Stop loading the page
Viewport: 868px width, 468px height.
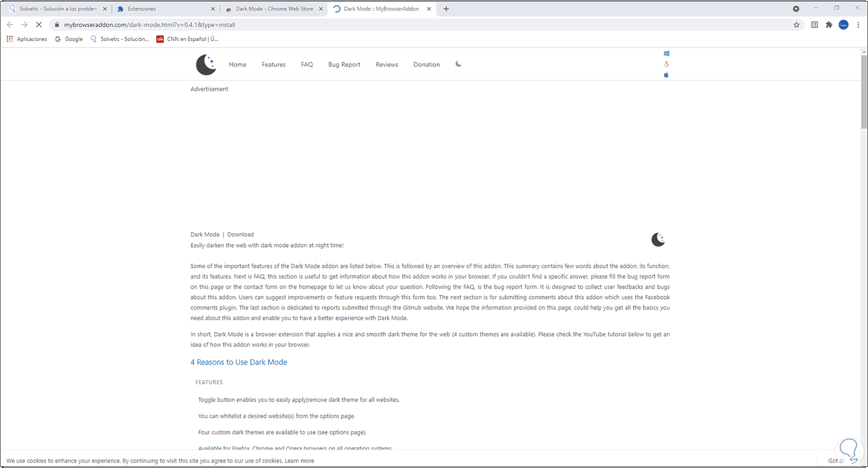tap(39, 25)
